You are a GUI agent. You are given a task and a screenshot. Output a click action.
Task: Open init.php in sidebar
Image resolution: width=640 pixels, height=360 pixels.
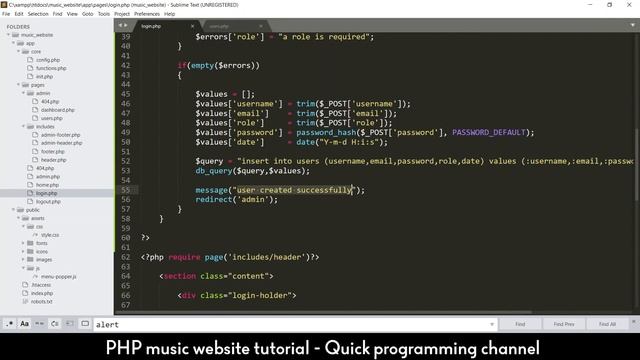tap(44, 77)
